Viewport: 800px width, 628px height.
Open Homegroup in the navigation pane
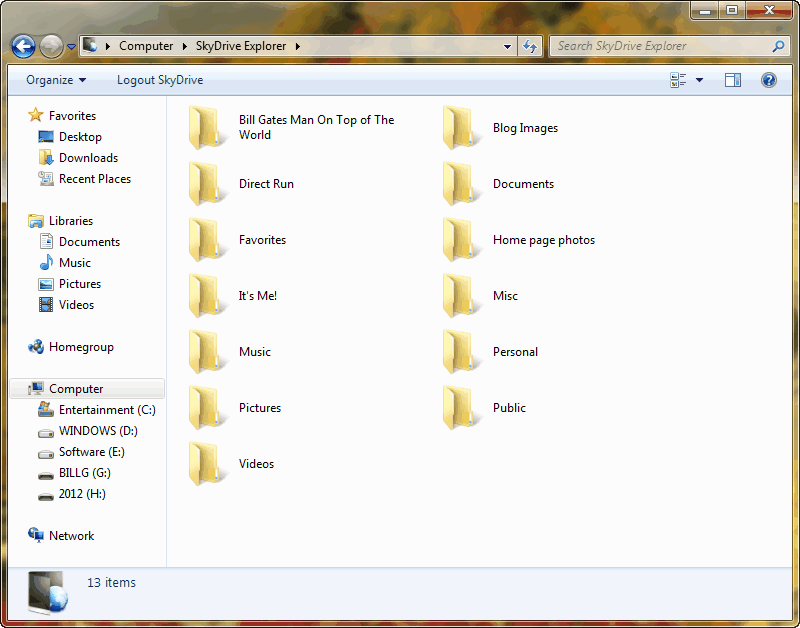coord(81,347)
